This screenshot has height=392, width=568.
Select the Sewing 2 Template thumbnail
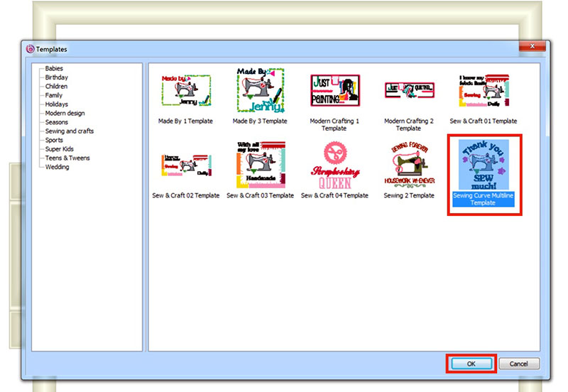pyautogui.click(x=408, y=165)
